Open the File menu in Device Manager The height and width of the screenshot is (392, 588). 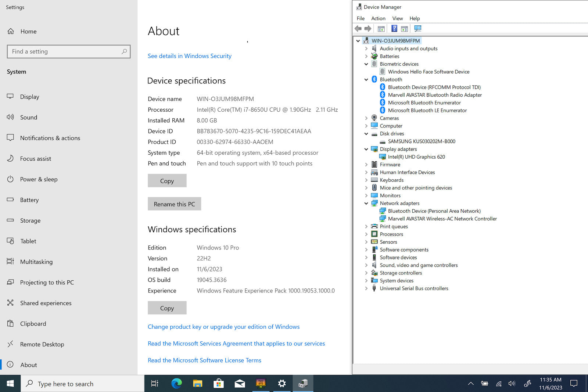coord(361,18)
